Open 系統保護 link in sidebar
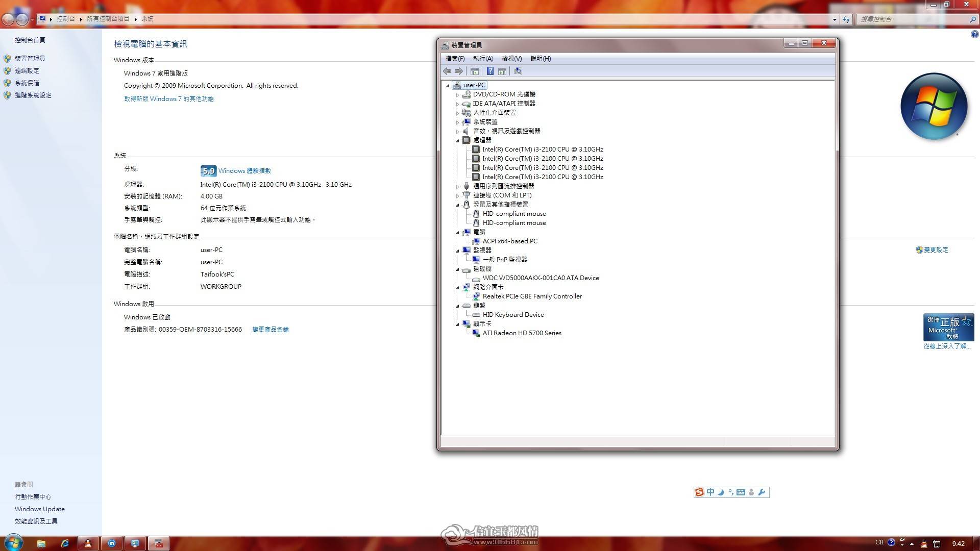 point(27,83)
